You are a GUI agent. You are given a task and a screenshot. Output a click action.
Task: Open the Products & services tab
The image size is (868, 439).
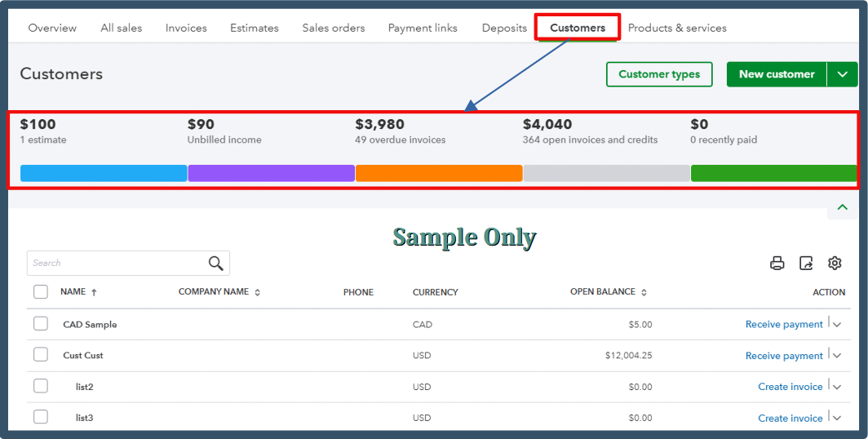click(677, 28)
